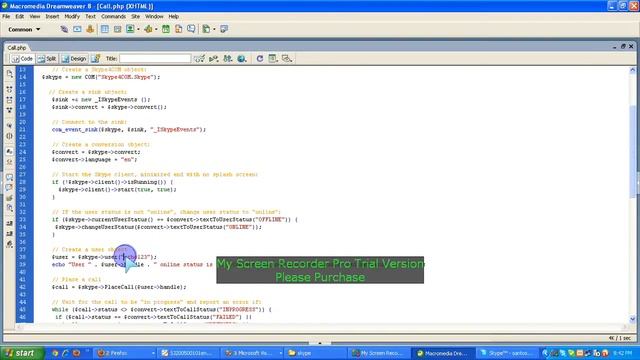
Task: Insert a Server-Side Include
Action: point(178,29)
